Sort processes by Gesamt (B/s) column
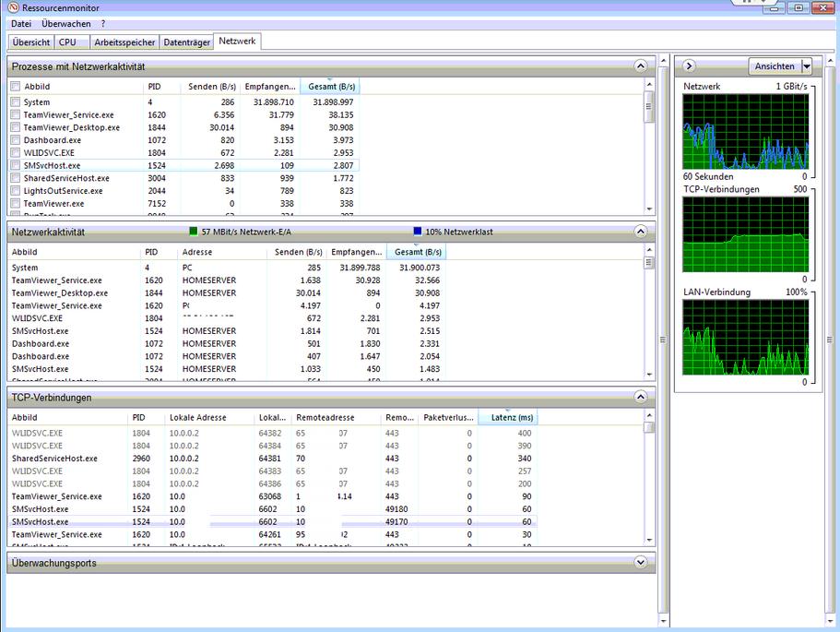Image resolution: width=840 pixels, height=632 pixels. coord(331,87)
